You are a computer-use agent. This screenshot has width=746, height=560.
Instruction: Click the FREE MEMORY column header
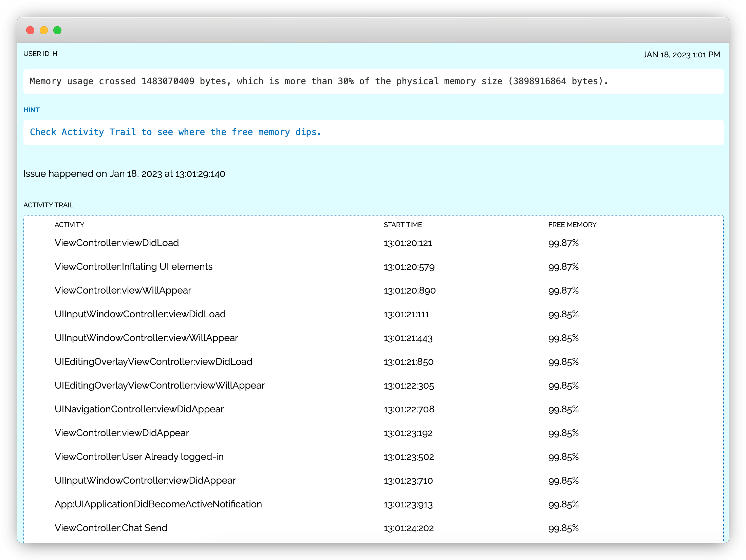coord(572,225)
